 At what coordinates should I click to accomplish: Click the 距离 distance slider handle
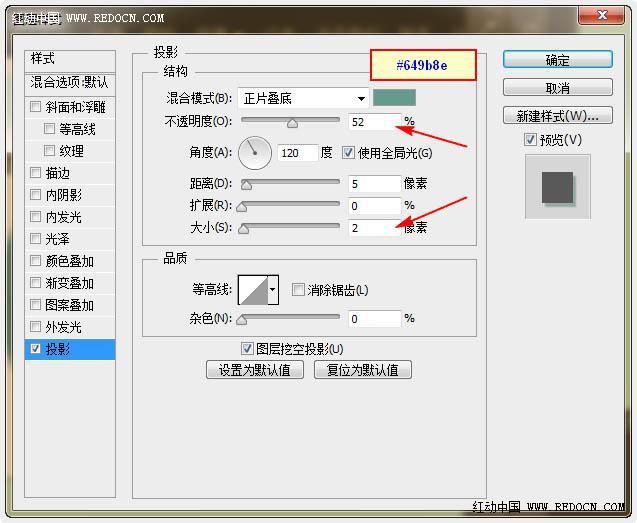point(246,185)
